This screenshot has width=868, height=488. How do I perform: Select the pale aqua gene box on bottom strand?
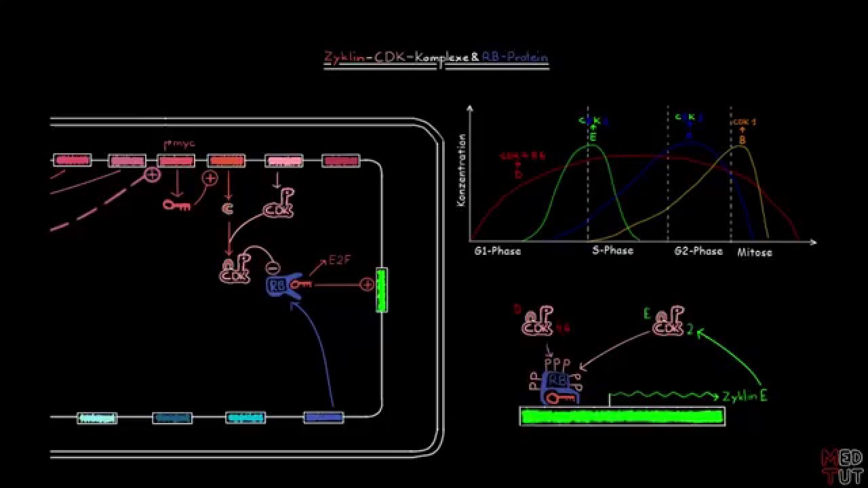(x=97, y=418)
